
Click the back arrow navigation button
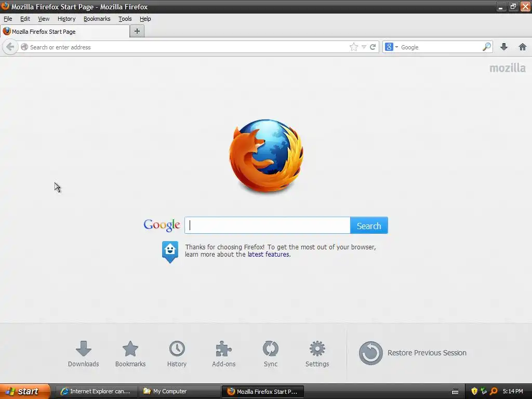click(x=10, y=47)
